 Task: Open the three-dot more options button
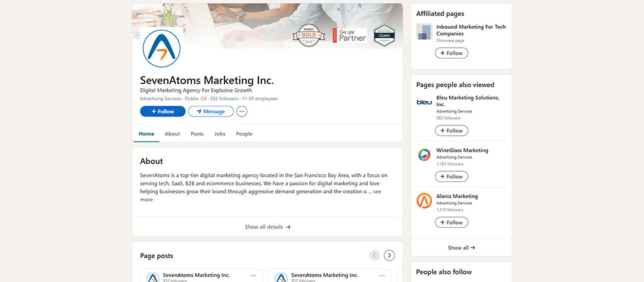[x=242, y=111]
